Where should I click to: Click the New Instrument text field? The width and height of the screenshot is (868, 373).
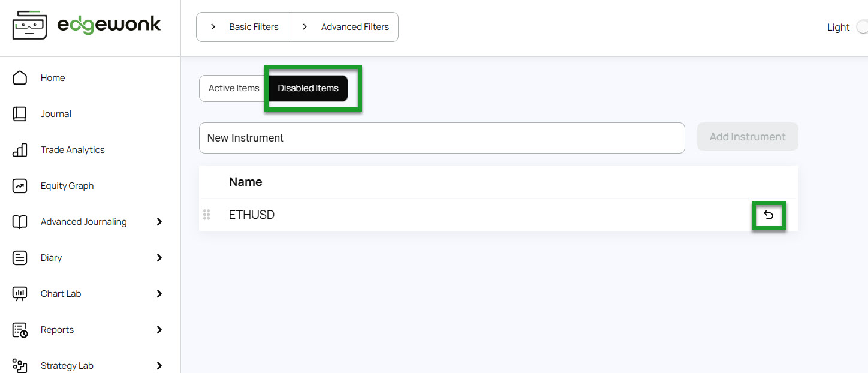point(442,138)
